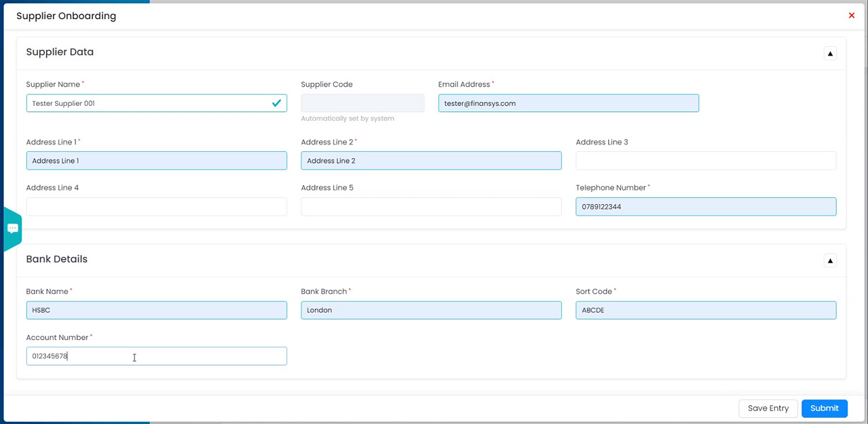
Task: Click the green checkmark in Supplier Name
Action: [x=276, y=103]
